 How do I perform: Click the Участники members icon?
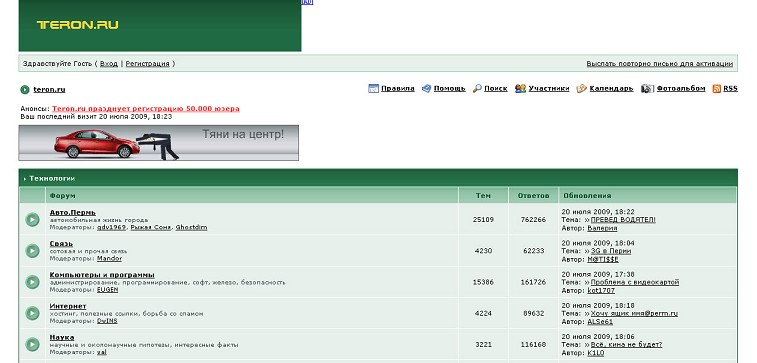click(x=520, y=89)
